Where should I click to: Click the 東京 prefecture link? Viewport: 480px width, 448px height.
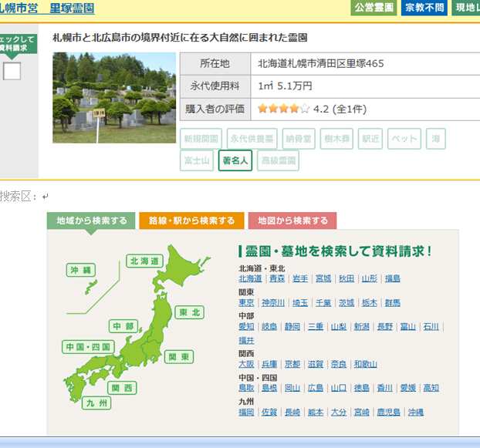point(246,303)
